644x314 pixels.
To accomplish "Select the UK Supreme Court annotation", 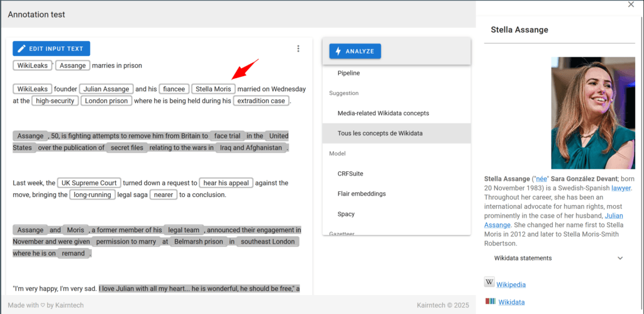I will point(89,183).
